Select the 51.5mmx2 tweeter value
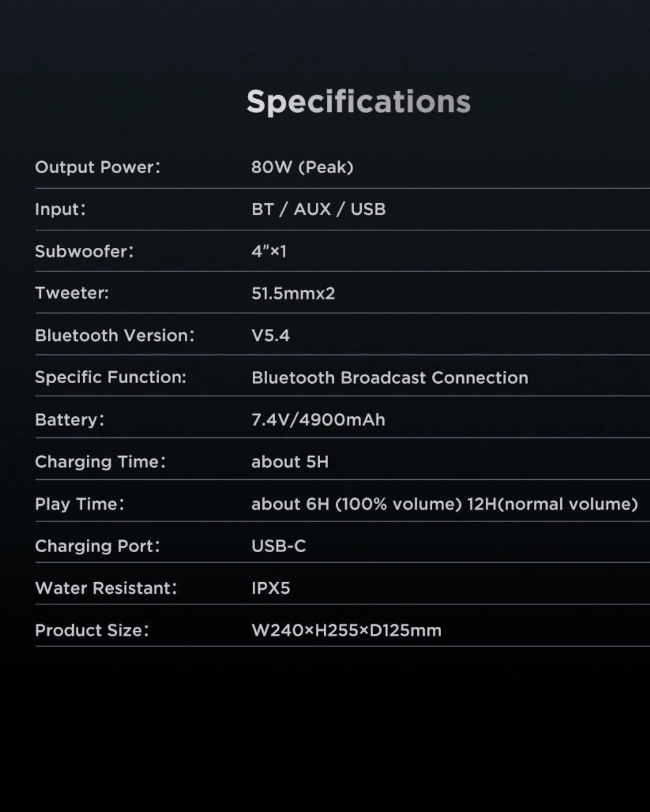The image size is (650, 812). [x=293, y=294]
